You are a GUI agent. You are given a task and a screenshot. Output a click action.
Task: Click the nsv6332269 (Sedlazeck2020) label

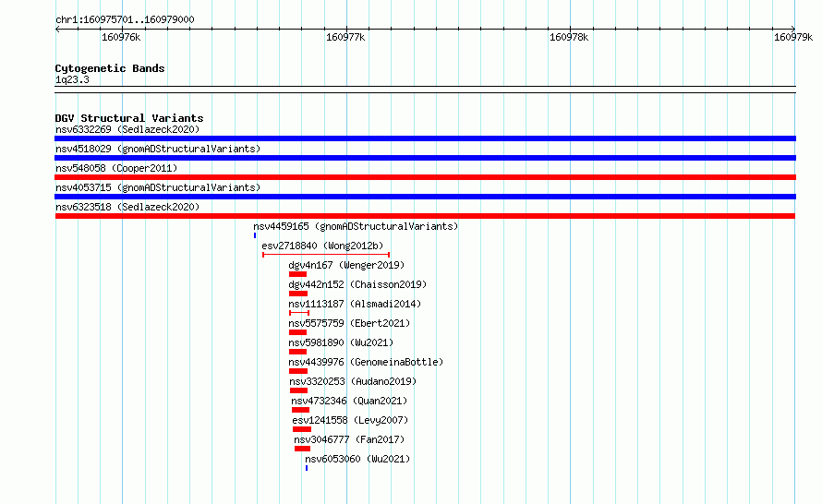pyautogui.click(x=127, y=129)
